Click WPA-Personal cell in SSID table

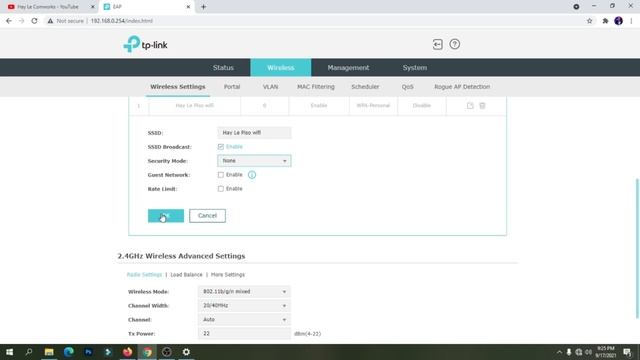tap(373, 106)
